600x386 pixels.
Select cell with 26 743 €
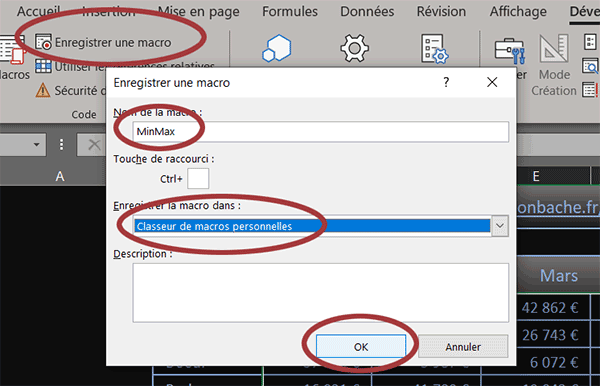pyautogui.click(x=553, y=335)
